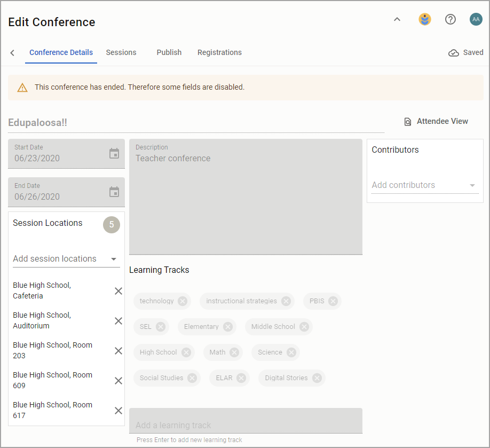
Task: Click the Add a learning track field
Action: pyautogui.click(x=246, y=421)
